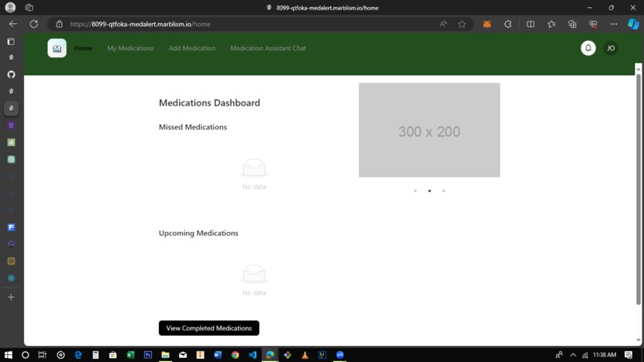The width and height of the screenshot is (644, 362).
Task: Open the Collections icon in toolbar
Action: [572, 24]
